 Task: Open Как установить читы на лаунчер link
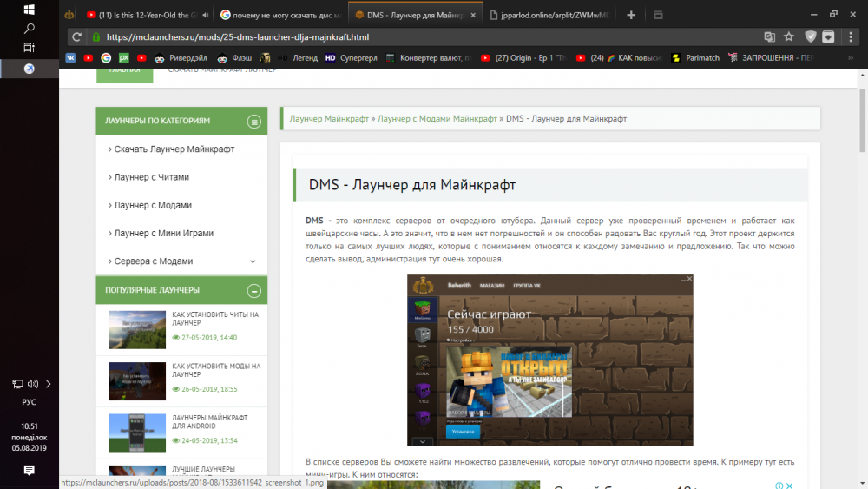pyautogui.click(x=215, y=319)
